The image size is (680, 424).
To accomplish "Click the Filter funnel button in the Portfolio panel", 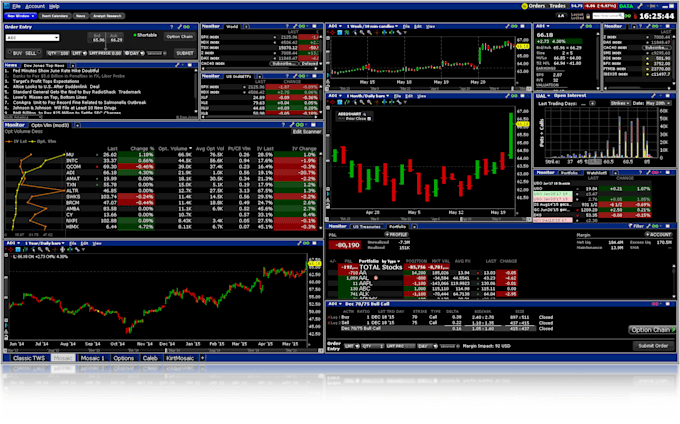I will click(636, 226).
